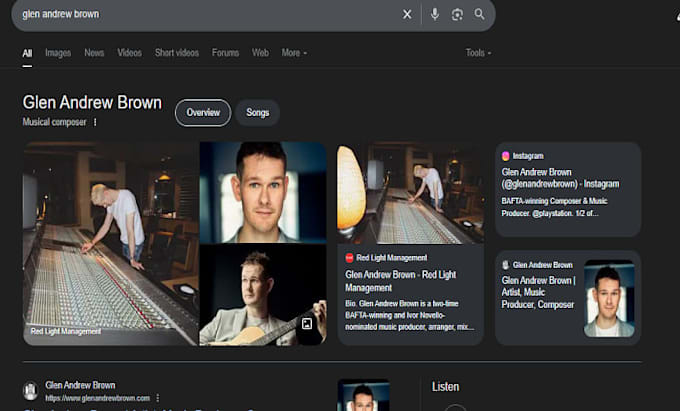Click the Instagram logo icon
The image size is (680, 411).
(506, 156)
